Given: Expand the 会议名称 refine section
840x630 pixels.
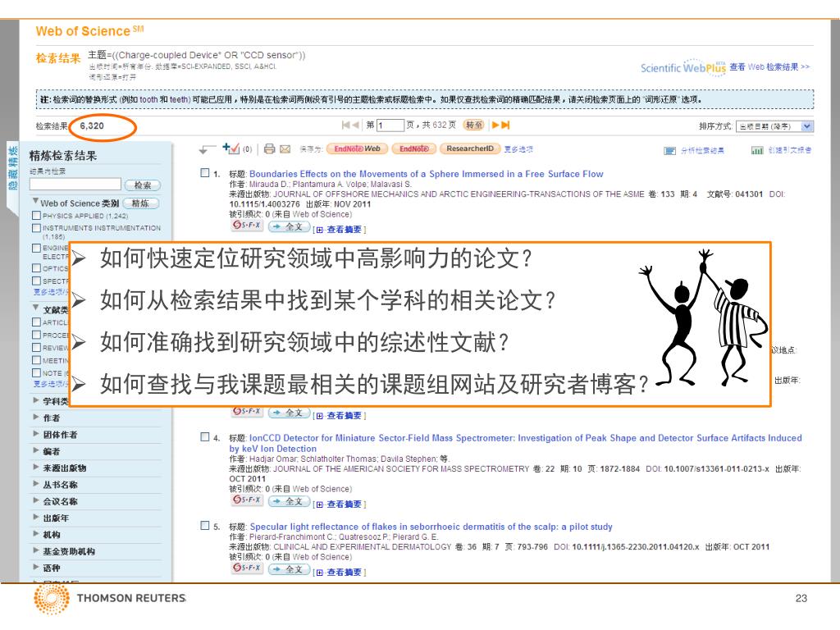Looking at the screenshot, I should 35,500.
